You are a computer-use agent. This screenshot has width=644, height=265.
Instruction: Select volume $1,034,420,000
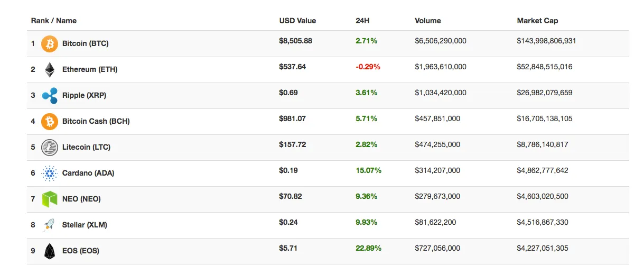pyautogui.click(x=441, y=93)
